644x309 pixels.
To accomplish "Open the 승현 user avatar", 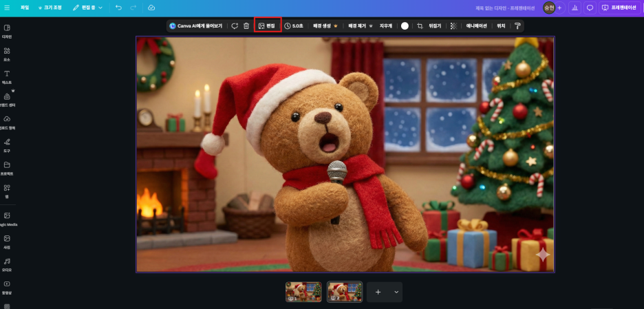I will tap(549, 8).
